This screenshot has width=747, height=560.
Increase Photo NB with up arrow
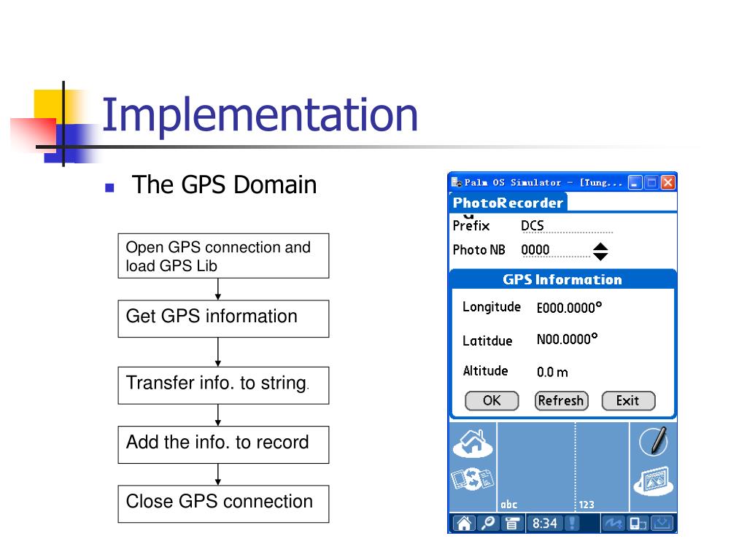click(x=600, y=246)
